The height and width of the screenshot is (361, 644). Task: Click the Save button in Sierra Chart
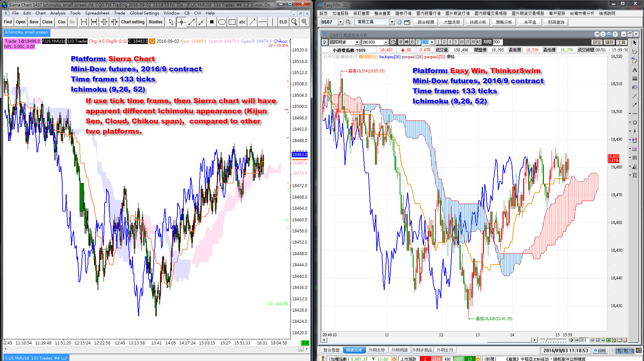pos(34,22)
